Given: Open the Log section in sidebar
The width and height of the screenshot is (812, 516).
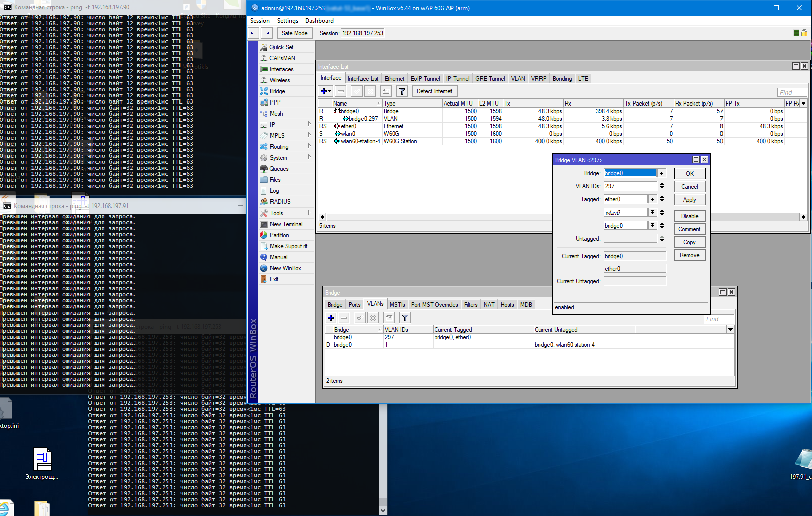Looking at the screenshot, I should 274,191.
